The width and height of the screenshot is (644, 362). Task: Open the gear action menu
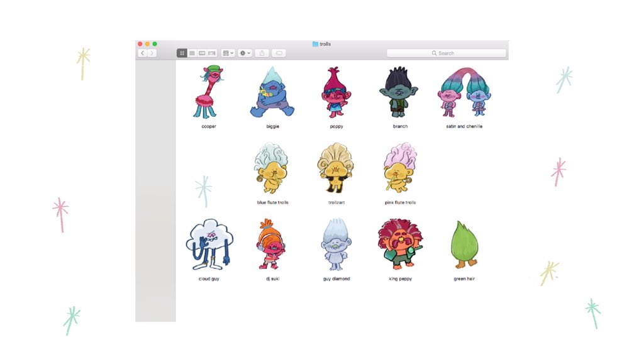(x=245, y=53)
